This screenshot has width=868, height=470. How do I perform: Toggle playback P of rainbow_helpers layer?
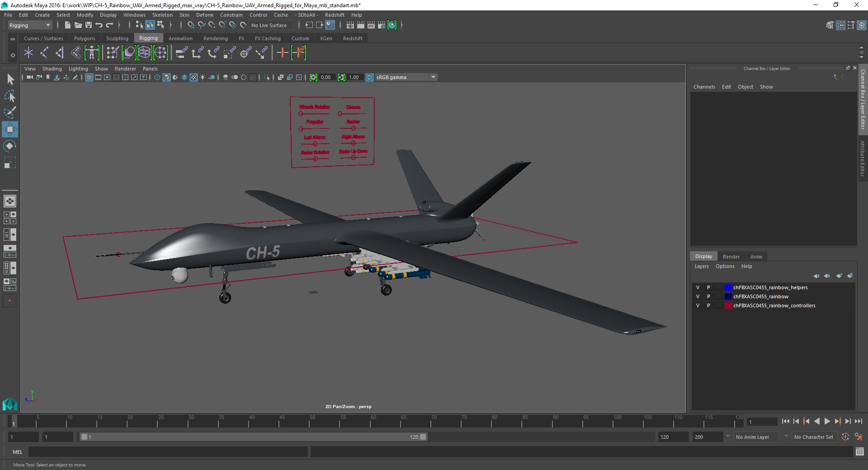pos(708,287)
